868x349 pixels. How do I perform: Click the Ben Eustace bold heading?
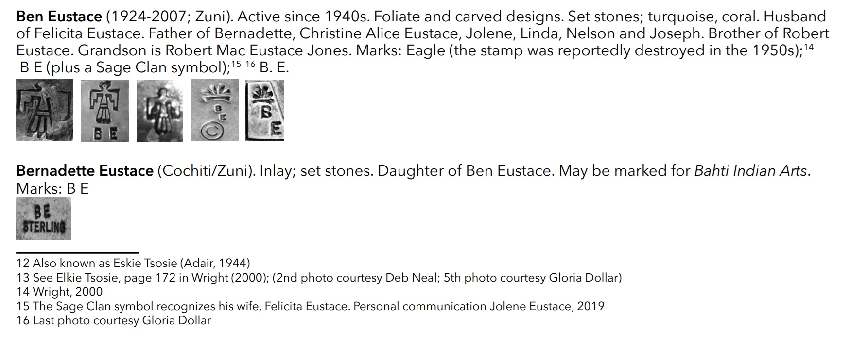(59, 17)
